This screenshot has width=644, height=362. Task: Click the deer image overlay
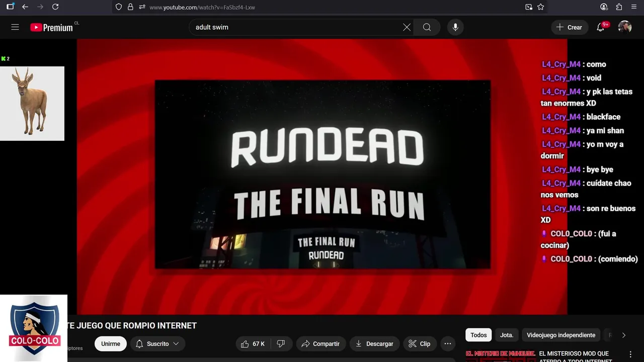32,104
